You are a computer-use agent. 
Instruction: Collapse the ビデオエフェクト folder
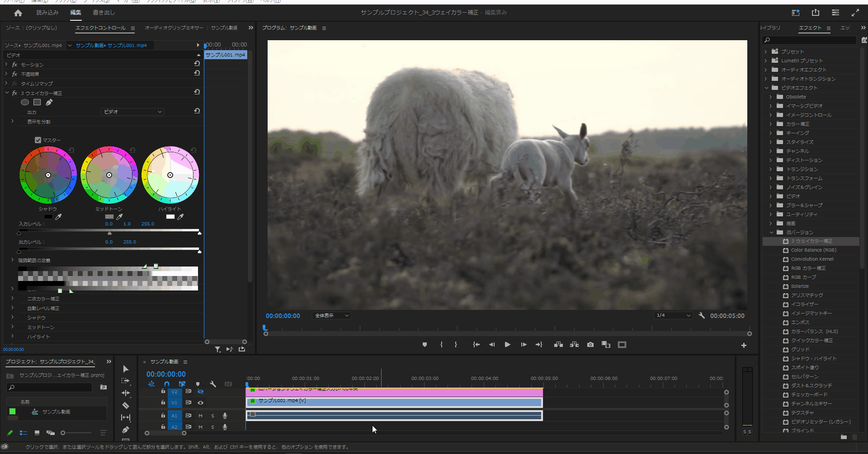pyautogui.click(x=766, y=88)
